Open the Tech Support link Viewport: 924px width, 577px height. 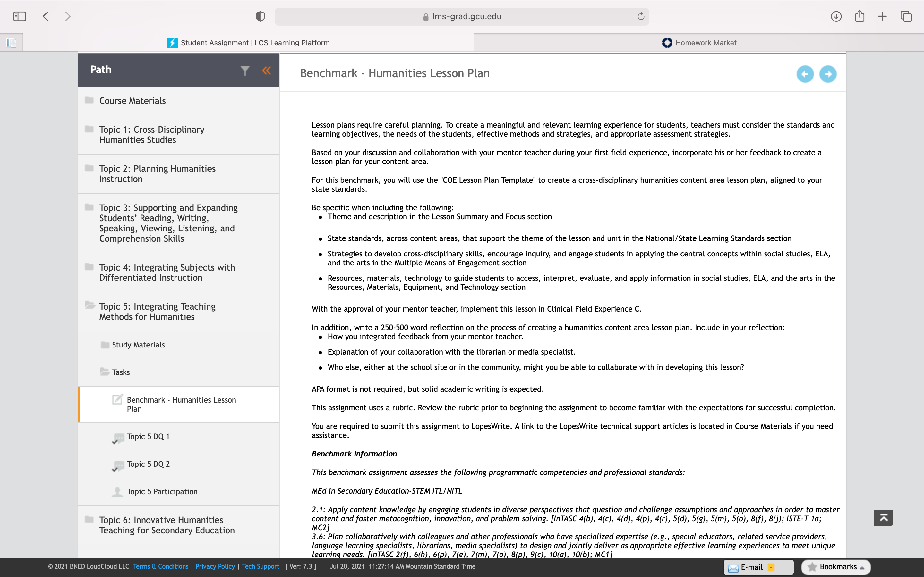click(x=261, y=566)
